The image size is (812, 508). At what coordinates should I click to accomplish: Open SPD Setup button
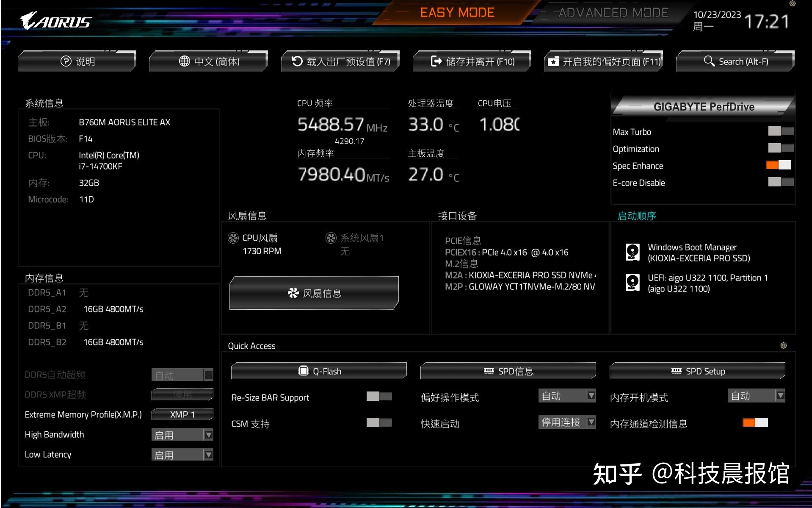[x=697, y=371]
